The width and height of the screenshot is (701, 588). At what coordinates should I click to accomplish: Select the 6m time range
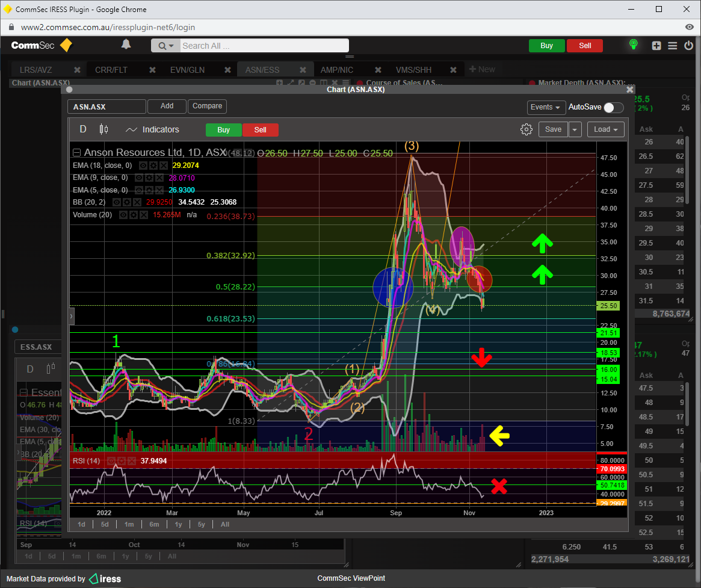154,524
